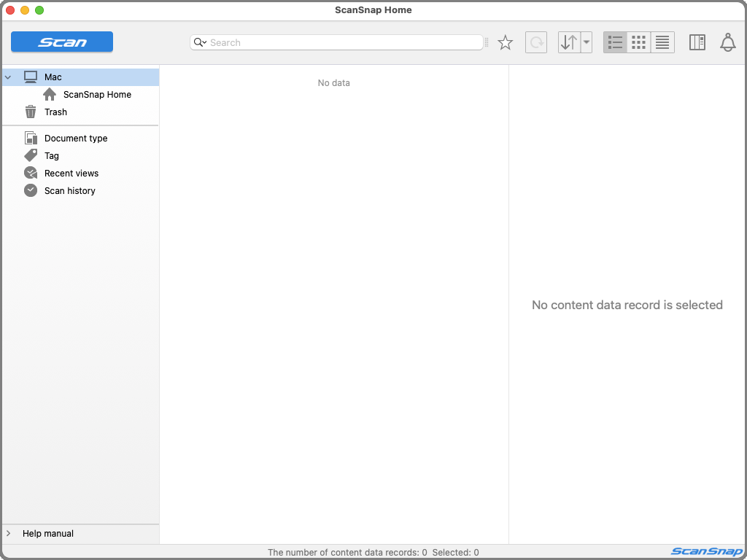Image resolution: width=747 pixels, height=560 pixels.
Task: Open notifications bell icon
Action: (727, 42)
